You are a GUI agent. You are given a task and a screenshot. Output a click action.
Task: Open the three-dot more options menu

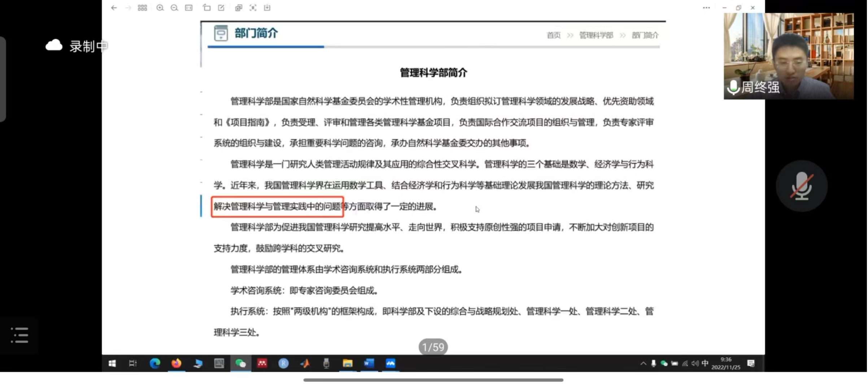coord(706,8)
